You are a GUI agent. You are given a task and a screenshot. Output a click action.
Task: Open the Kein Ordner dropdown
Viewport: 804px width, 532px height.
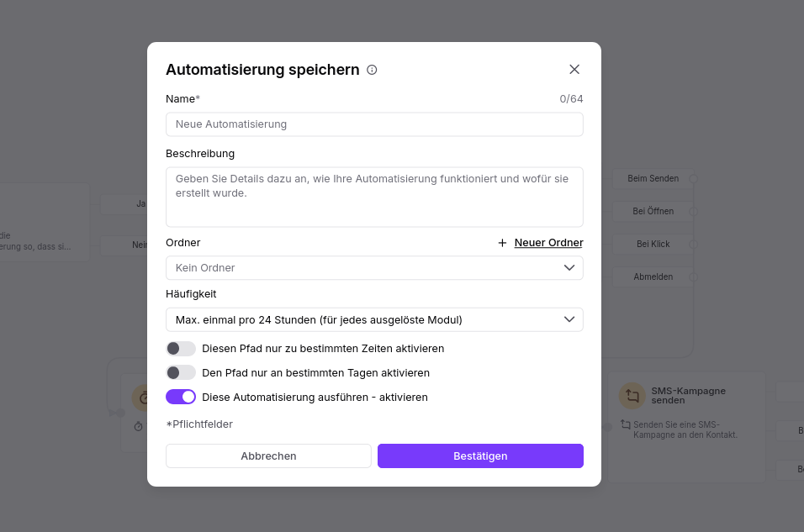[x=374, y=267]
